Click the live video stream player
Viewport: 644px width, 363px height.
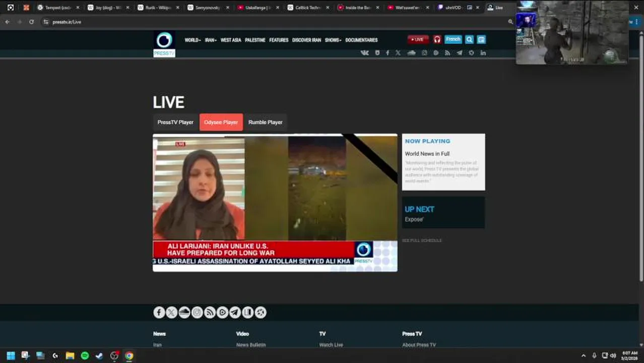[275, 203]
